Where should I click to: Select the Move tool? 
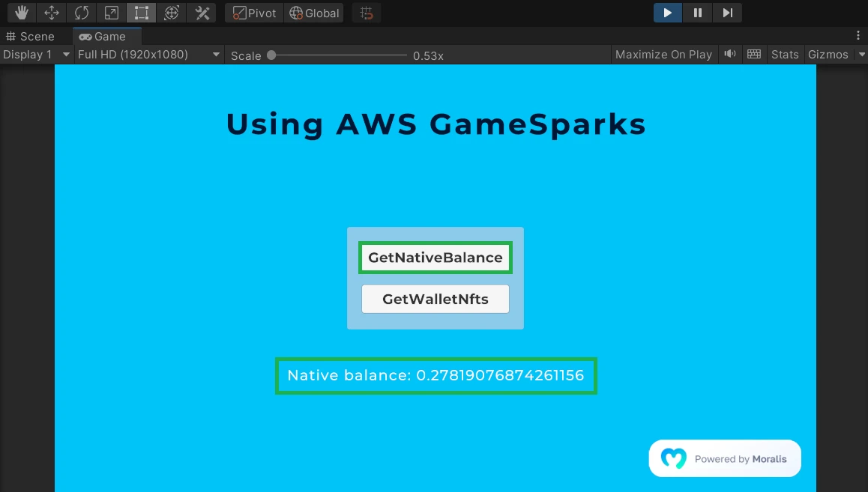(51, 13)
